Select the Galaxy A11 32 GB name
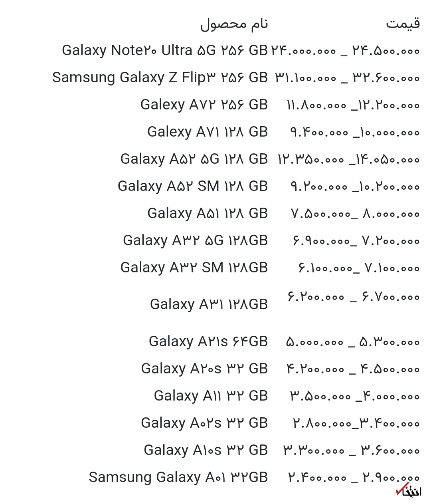 211,396
